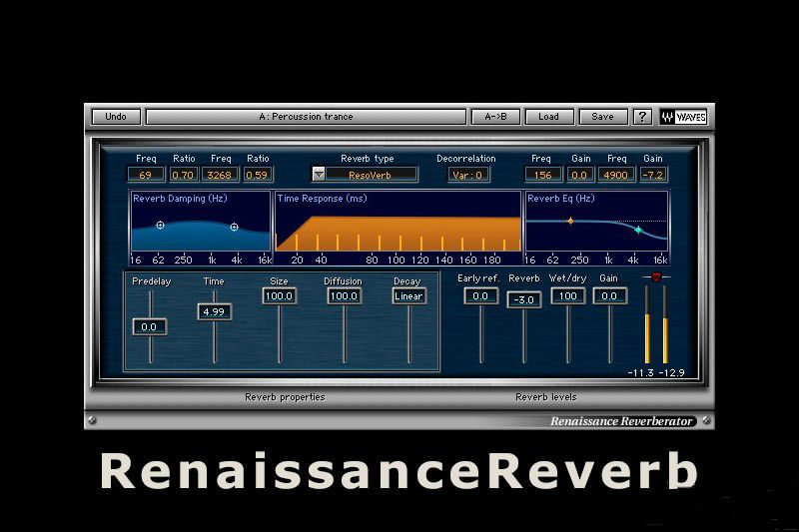Select the EQ low Freq value 156
The height and width of the screenshot is (532, 799).
click(542, 175)
